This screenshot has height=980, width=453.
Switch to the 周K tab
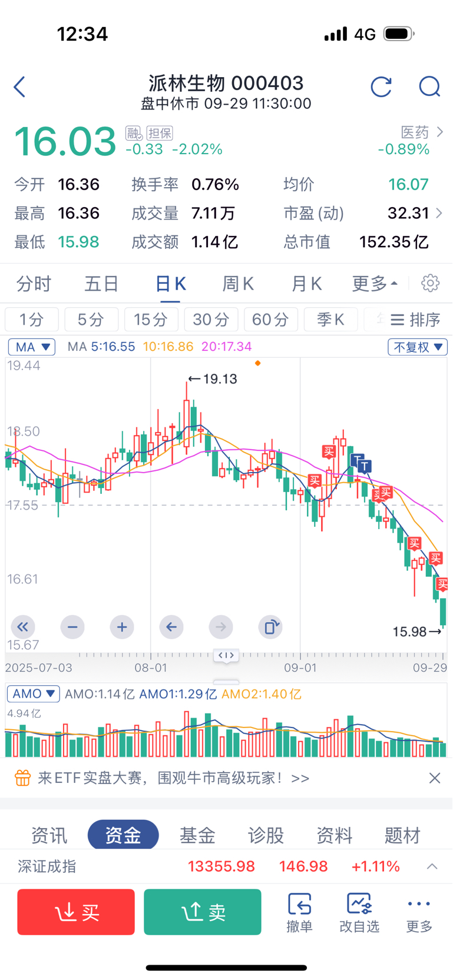tap(238, 284)
